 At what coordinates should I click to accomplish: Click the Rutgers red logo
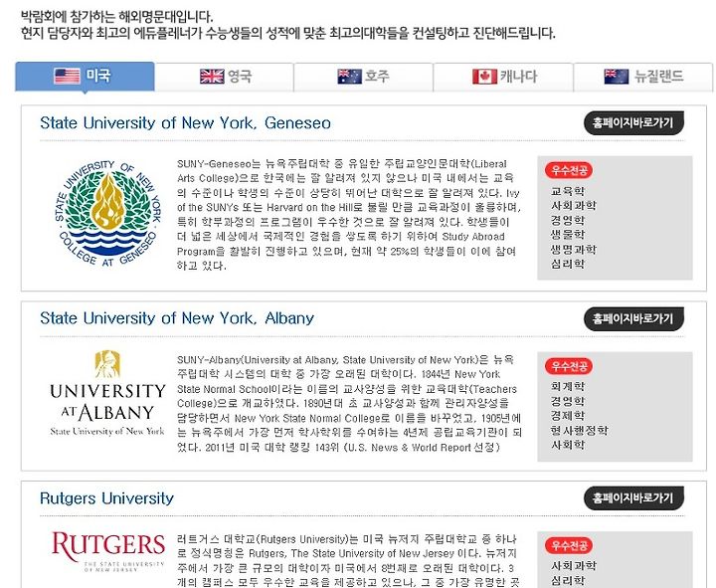point(107,550)
